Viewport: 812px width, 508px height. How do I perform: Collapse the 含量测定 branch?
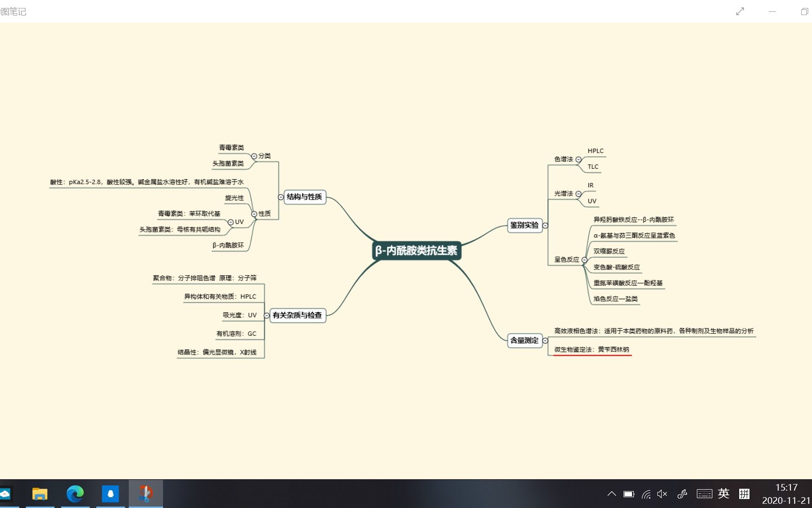point(545,341)
